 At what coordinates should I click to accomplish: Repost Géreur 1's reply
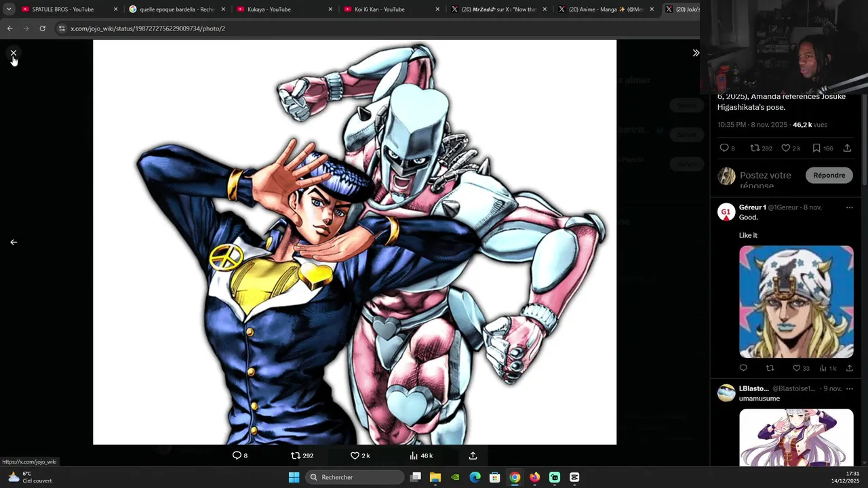pyautogui.click(x=770, y=368)
